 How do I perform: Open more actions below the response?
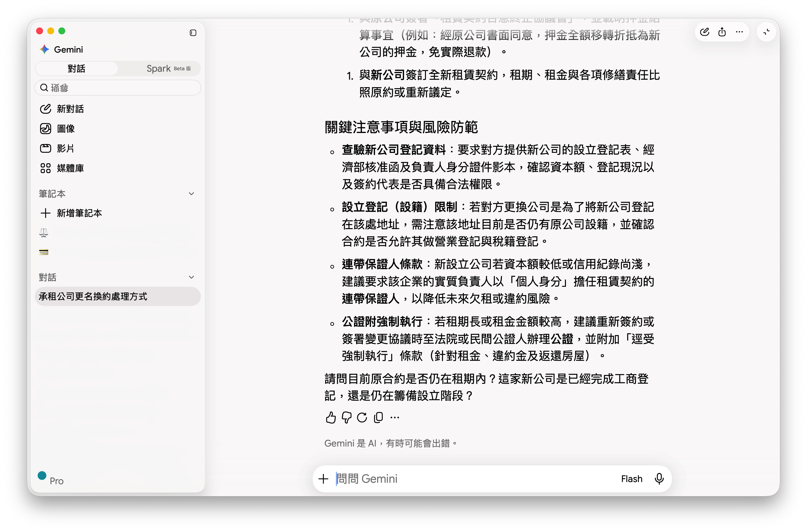point(395,417)
